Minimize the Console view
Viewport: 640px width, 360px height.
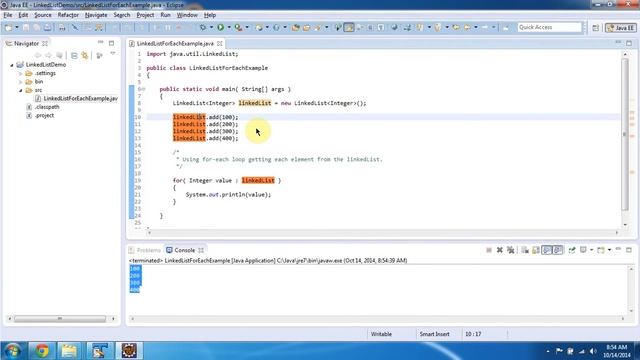[x=618, y=249]
